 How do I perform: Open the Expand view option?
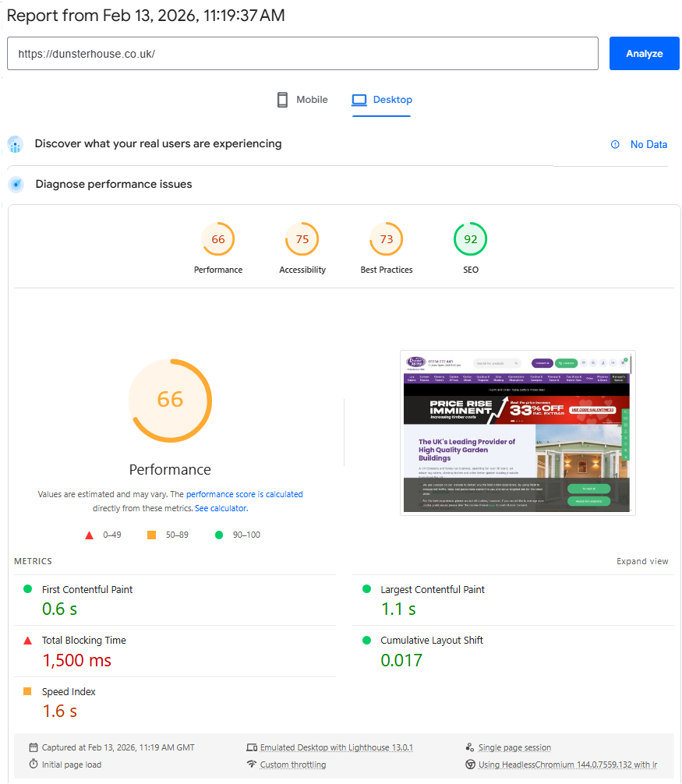click(642, 560)
